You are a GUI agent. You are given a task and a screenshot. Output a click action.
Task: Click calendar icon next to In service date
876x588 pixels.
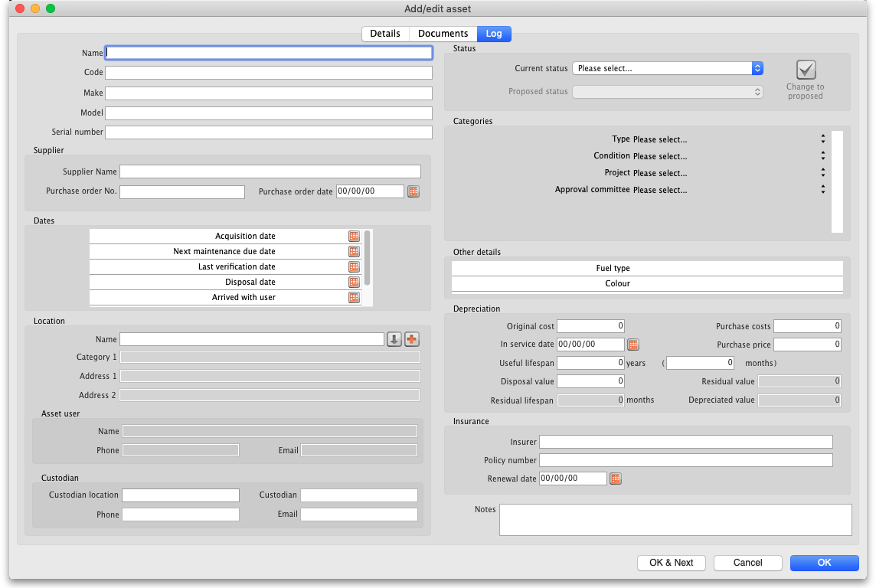[x=633, y=345]
